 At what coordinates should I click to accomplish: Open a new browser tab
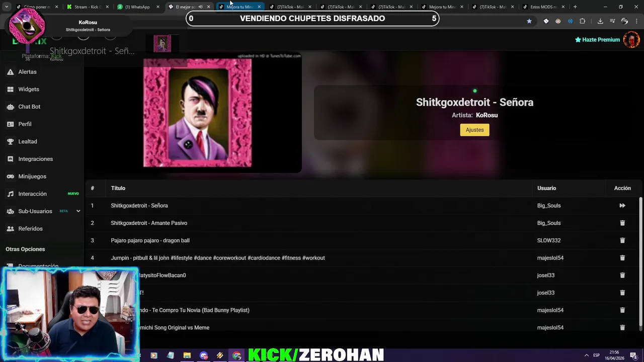coord(575,7)
